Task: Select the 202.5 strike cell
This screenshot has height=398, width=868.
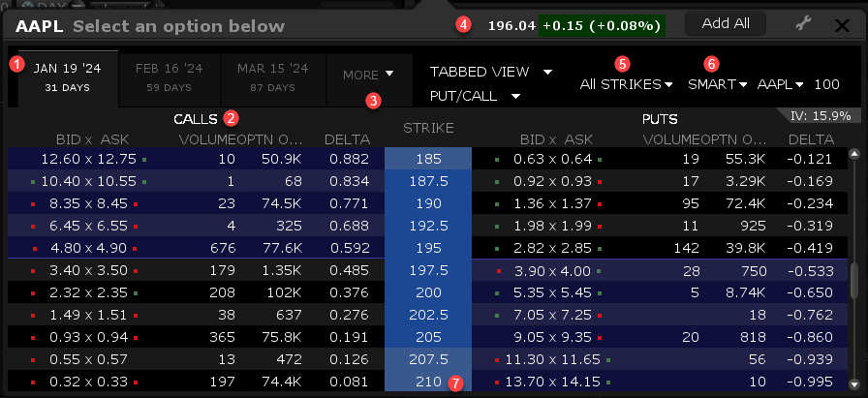Action: click(428, 315)
